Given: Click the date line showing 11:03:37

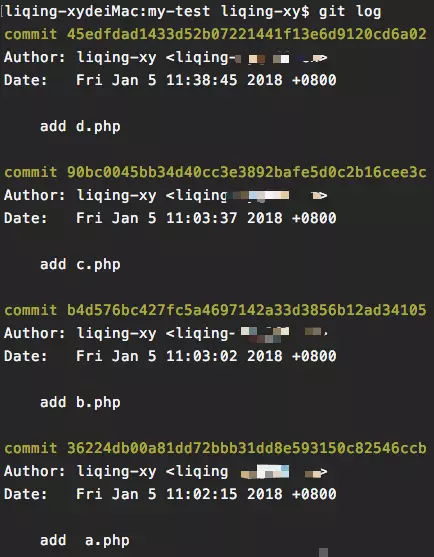Looking at the screenshot, I should [170, 218].
